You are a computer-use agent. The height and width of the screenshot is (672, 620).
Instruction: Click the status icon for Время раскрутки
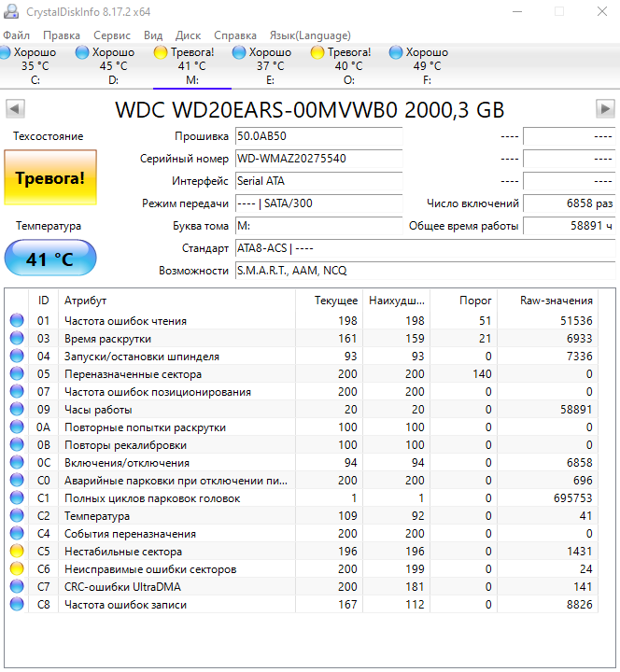click(17, 338)
